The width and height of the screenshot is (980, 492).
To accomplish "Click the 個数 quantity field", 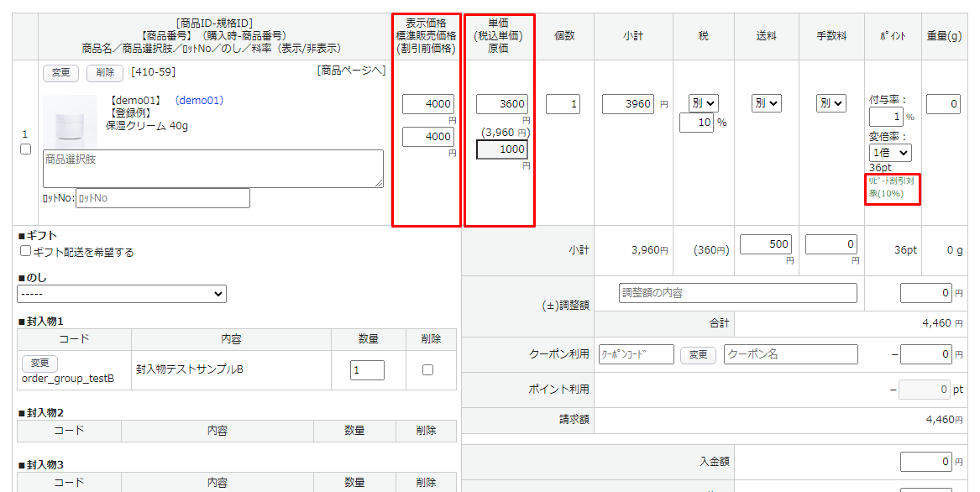I will point(563,104).
